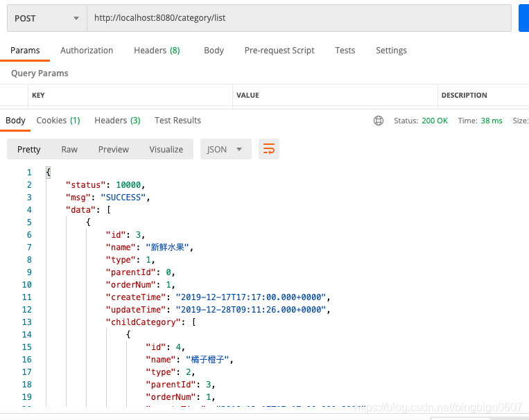Switch to Preview response view
529x420 pixels.
pyautogui.click(x=114, y=149)
